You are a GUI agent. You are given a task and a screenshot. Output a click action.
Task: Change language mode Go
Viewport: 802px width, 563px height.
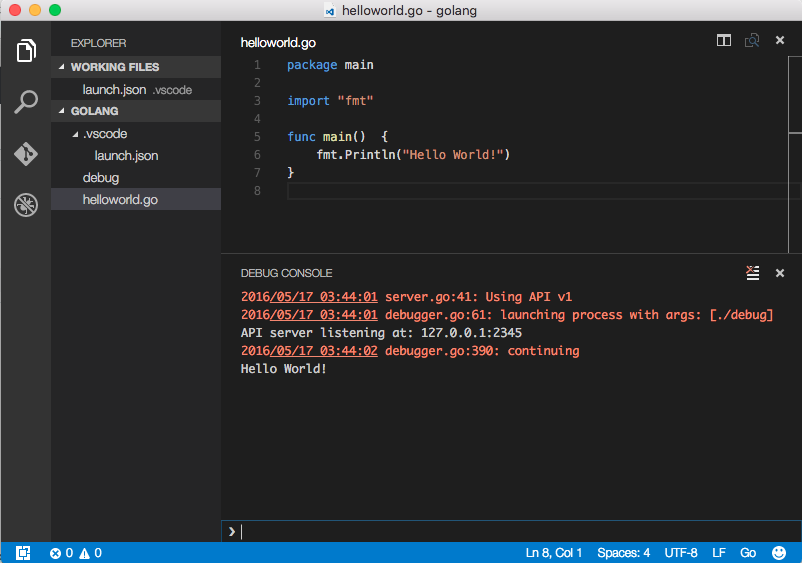coord(748,553)
